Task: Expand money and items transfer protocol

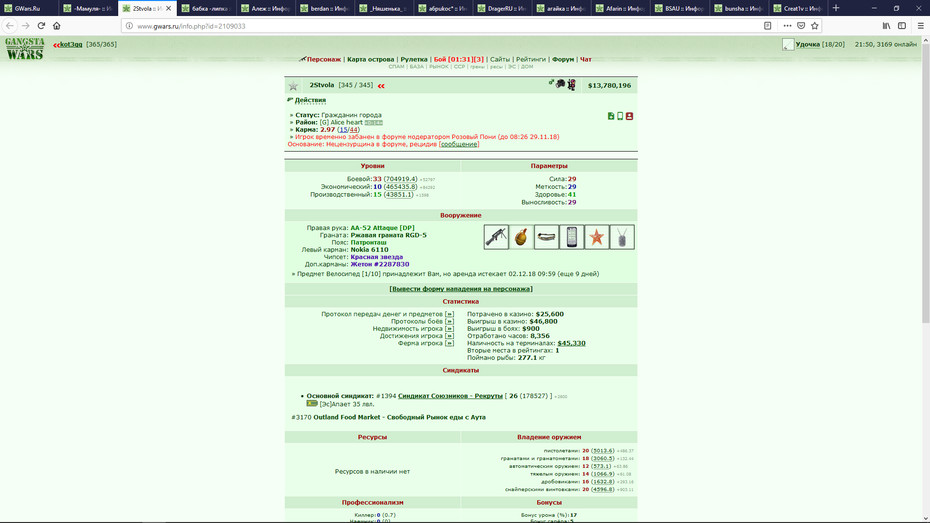Action: click(x=449, y=314)
